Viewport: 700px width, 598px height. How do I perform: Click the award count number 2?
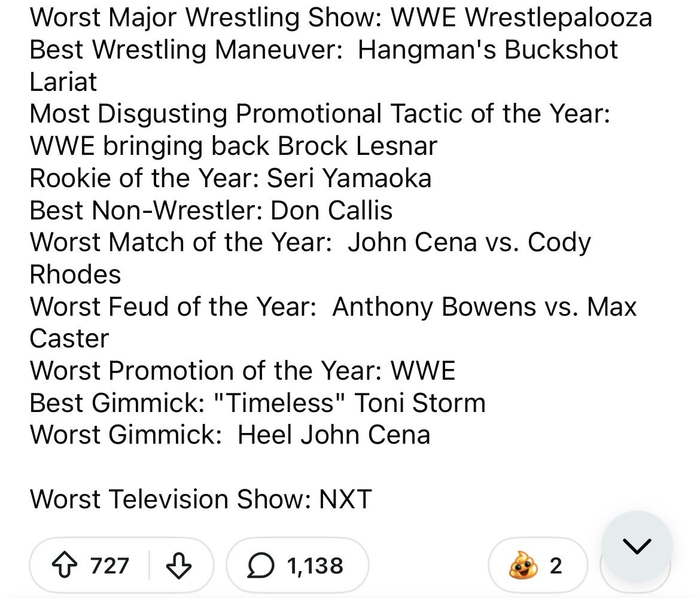(x=556, y=565)
